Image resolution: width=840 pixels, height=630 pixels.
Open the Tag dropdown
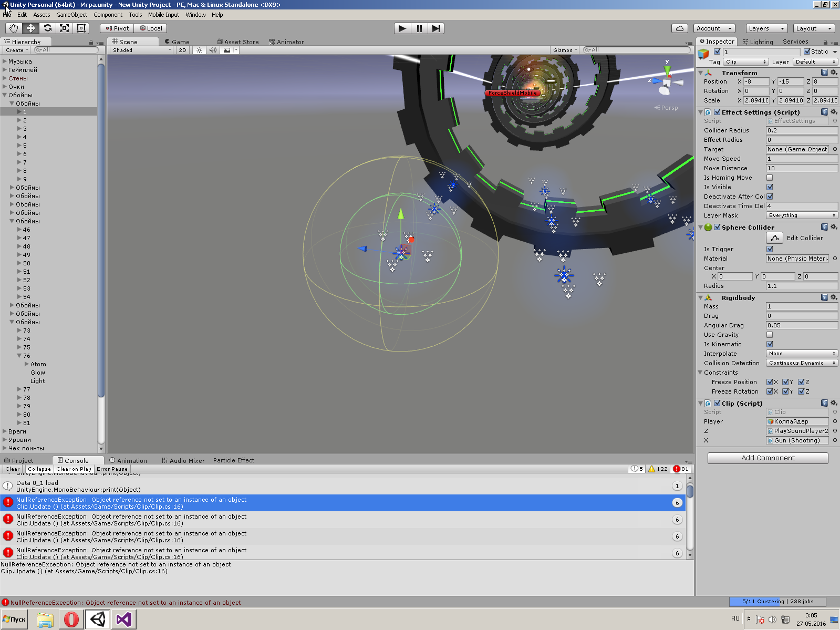click(746, 62)
